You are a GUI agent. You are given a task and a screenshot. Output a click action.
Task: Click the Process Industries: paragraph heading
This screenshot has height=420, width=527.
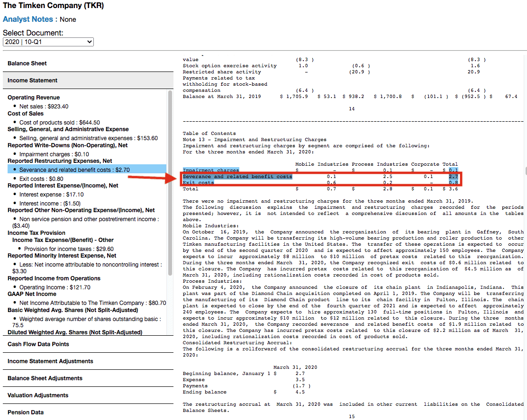pos(212,281)
